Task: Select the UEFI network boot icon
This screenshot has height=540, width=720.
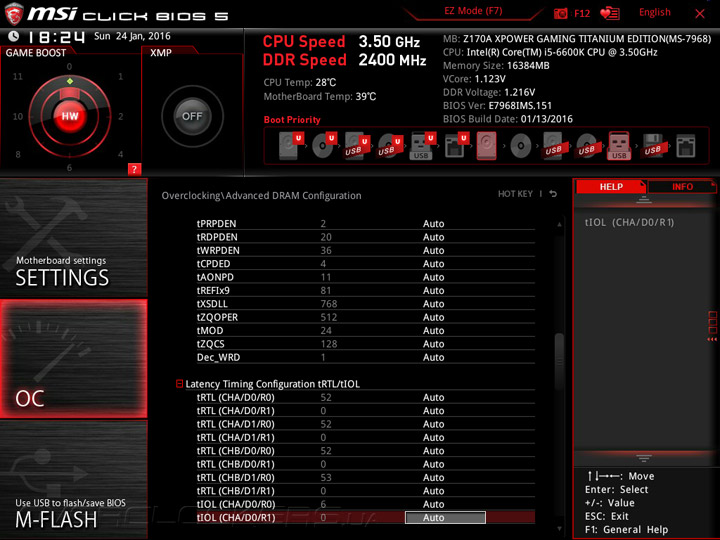Action: [456, 146]
